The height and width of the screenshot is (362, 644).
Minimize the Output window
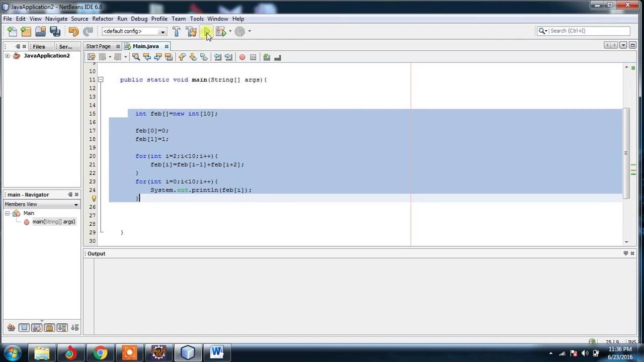tap(626, 253)
